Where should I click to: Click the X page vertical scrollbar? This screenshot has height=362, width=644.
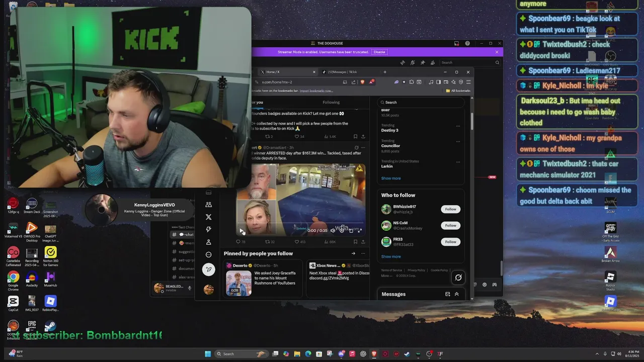tap(471, 121)
